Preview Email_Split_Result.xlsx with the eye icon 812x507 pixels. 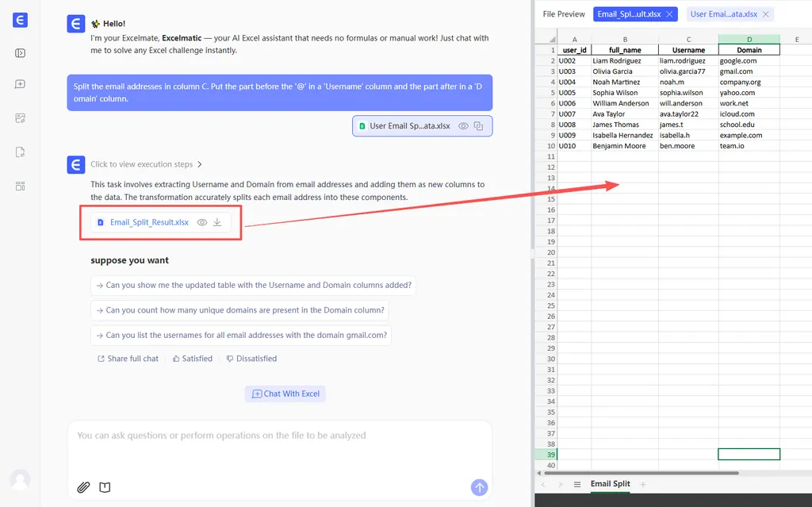(202, 223)
